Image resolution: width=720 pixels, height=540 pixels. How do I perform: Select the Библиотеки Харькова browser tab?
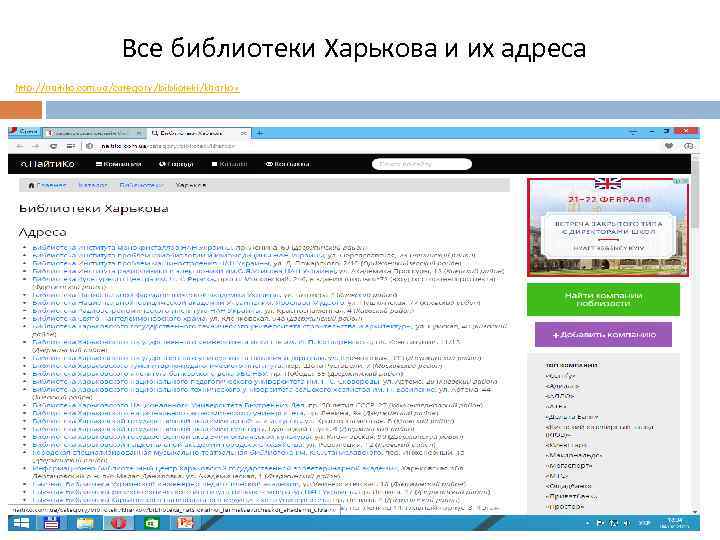(197, 133)
